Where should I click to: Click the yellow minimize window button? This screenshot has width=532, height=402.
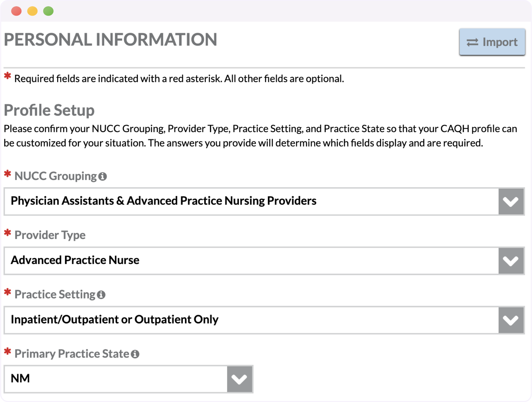[32, 11]
